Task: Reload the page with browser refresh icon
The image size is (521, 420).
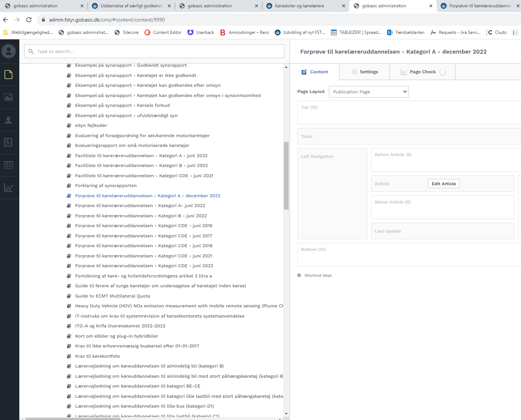Action: [29, 20]
